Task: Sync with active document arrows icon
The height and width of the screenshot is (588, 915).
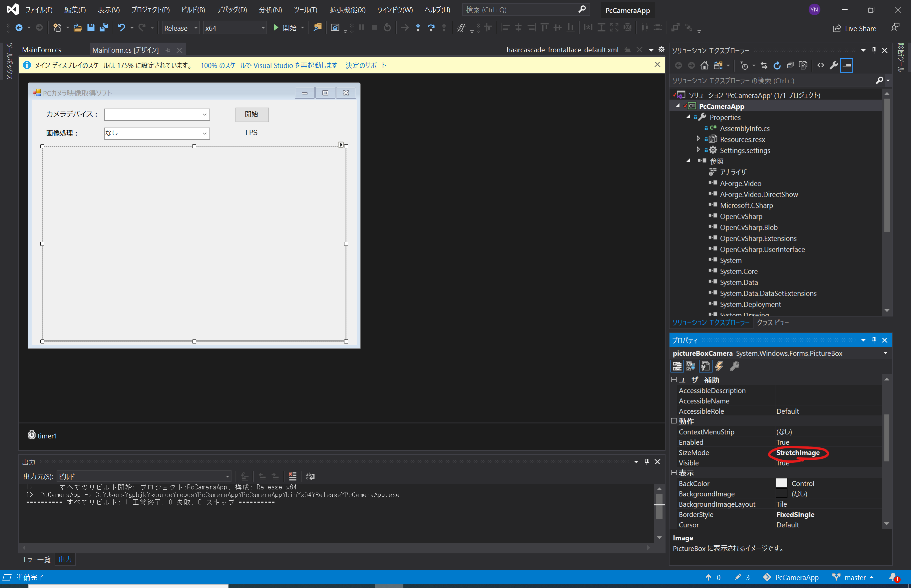Action: (764, 66)
